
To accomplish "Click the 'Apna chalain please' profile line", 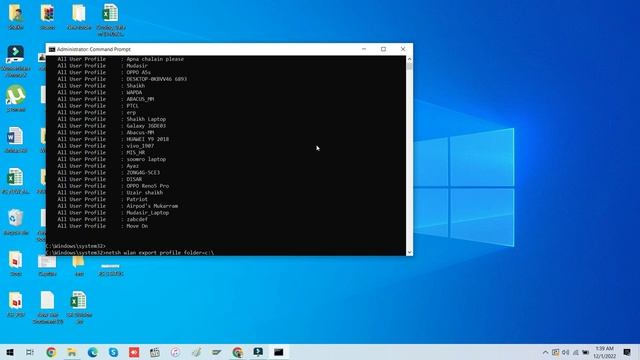I will [120, 59].
